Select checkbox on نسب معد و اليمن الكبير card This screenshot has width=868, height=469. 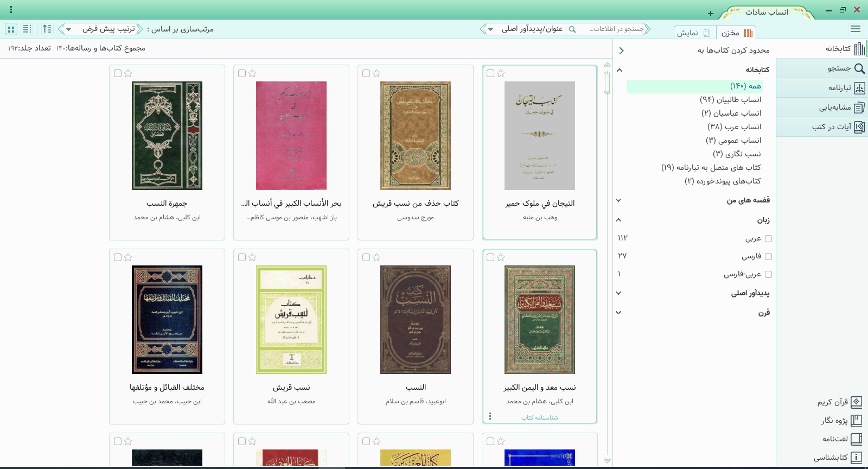point(490,257)
